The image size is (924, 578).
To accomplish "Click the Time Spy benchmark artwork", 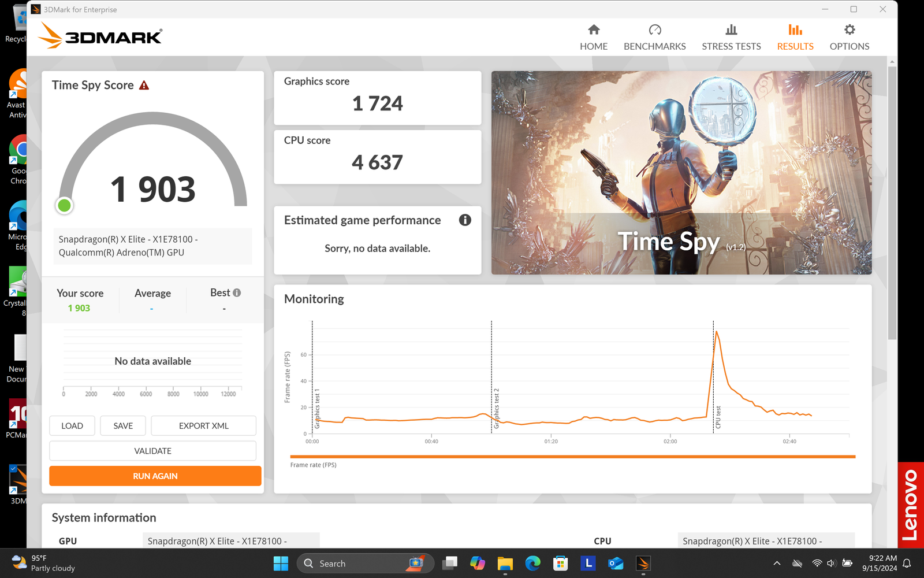I will pyautogui.click(x=681, y=172).
